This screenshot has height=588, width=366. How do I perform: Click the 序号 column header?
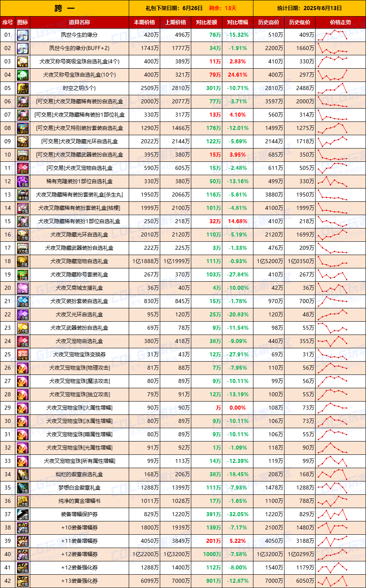(x=8, y=22)
